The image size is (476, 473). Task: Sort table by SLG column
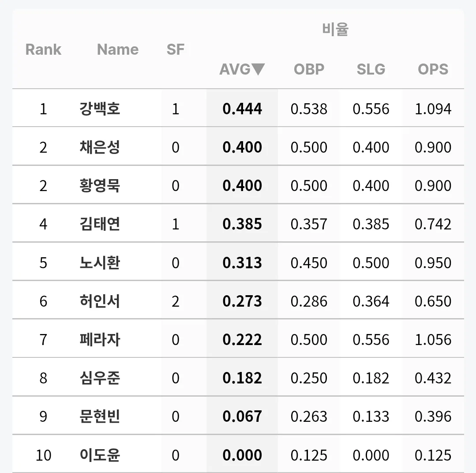(371, 69)
